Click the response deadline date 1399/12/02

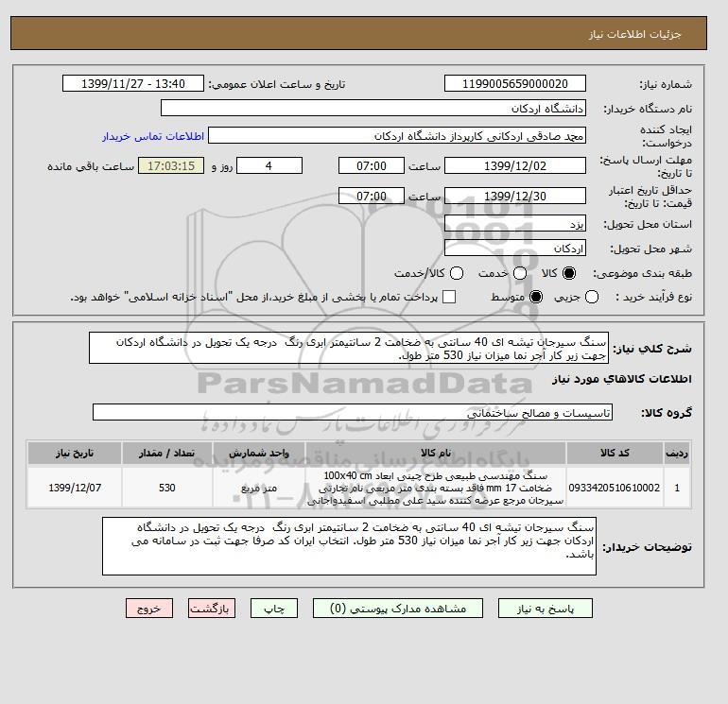pyautogui.click(x=515, y=165)
